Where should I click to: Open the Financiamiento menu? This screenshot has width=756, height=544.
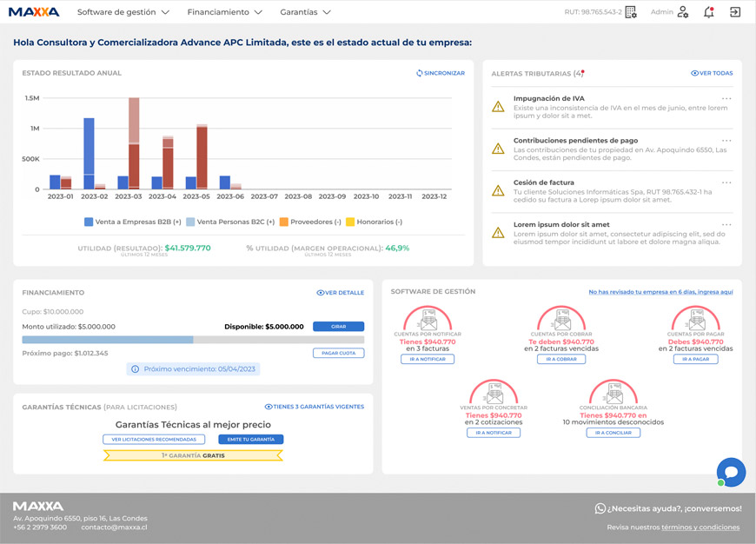pos(225,12)
